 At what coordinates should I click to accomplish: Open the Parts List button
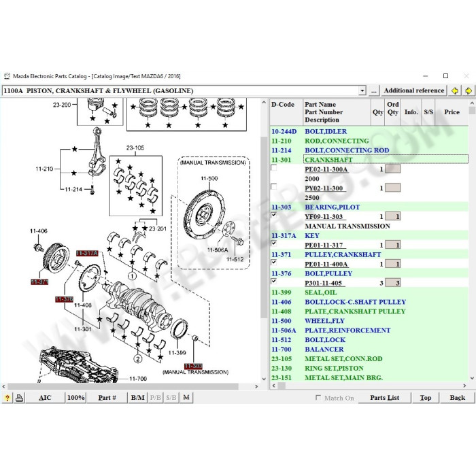coord(384,398)
